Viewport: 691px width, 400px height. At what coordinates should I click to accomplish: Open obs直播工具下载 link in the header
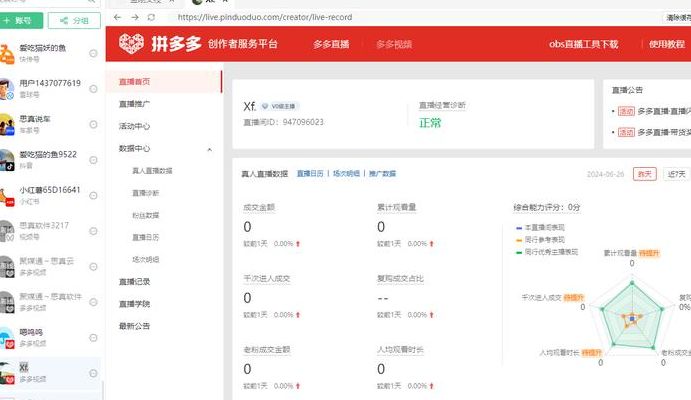tap(583, 44)
